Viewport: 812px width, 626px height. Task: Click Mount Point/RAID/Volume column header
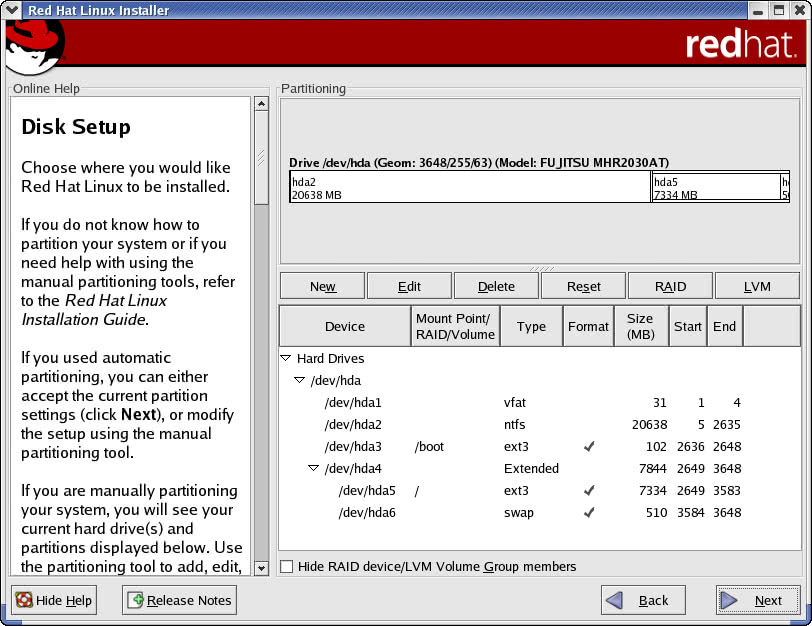456,326
